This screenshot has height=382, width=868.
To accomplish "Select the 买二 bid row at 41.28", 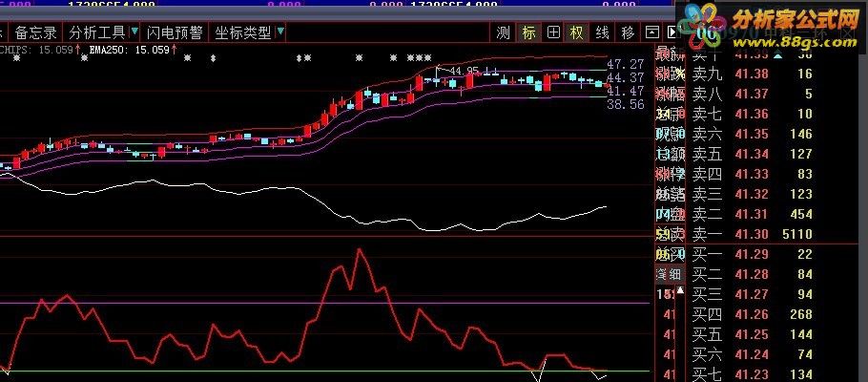I will click(753, 274).
